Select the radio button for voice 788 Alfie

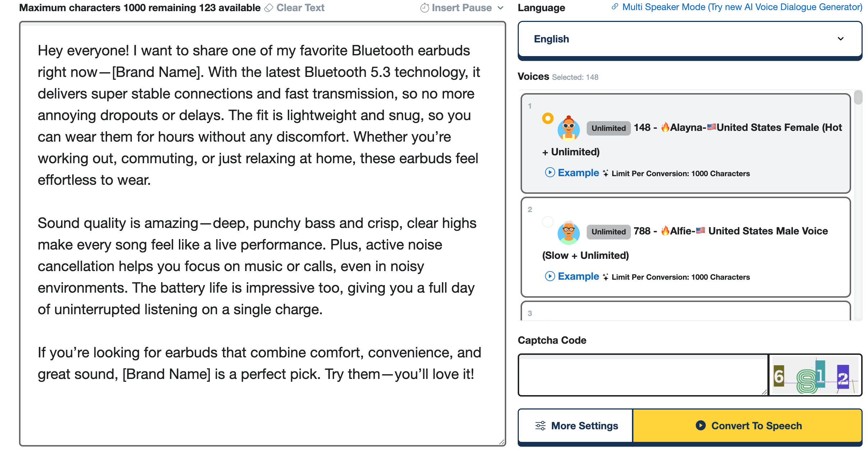coord(548,222)
